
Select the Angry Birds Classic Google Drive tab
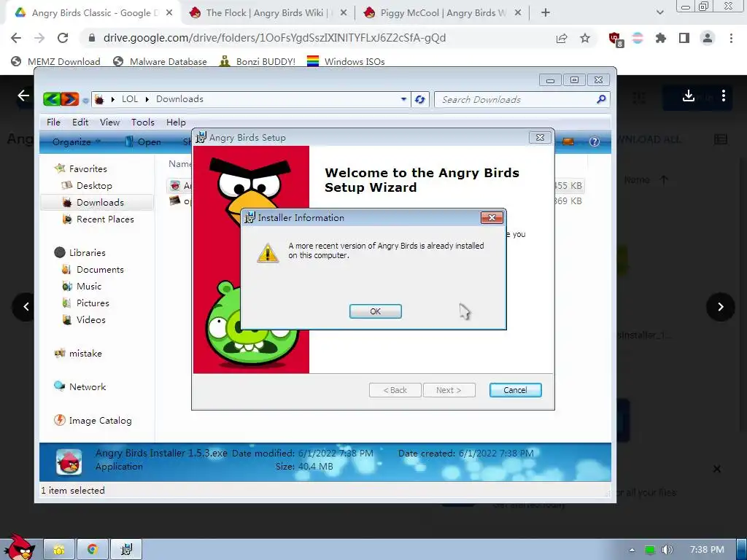[93, 13]
